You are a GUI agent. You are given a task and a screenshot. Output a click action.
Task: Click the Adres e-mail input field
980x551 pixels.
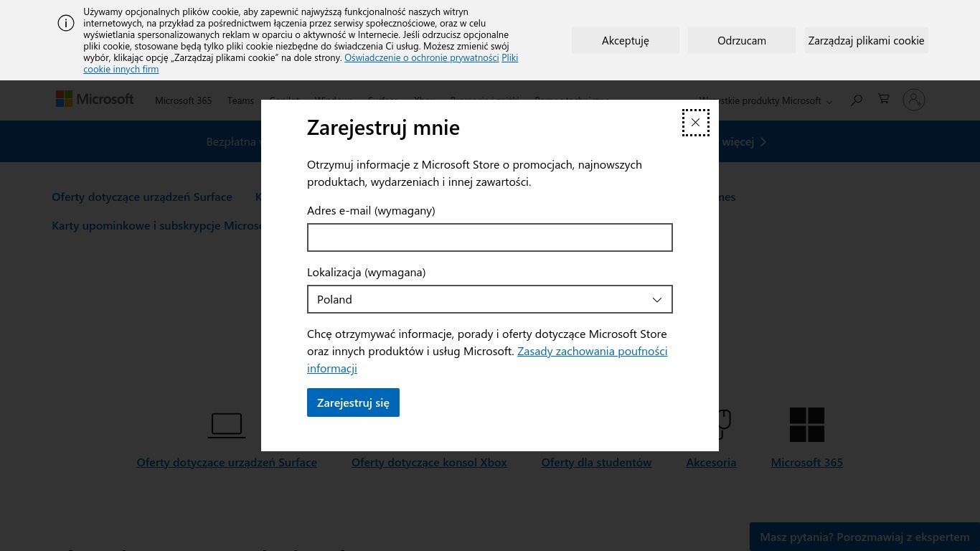[490, 237]
